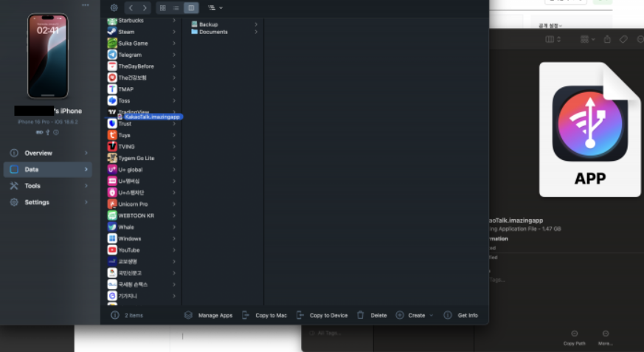Screen dimensions: 644x352
Task: Select the Trust app icon
Action: pyautogui.click(x=112, y=124)
